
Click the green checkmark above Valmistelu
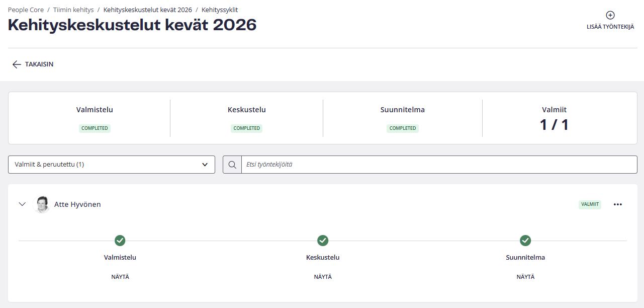coord(120,241)
